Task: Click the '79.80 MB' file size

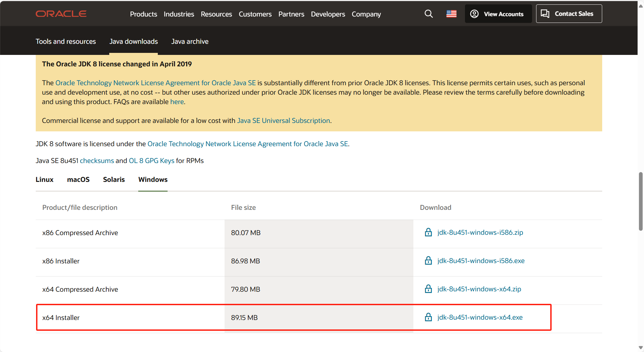Action: [x=245, y=289]
